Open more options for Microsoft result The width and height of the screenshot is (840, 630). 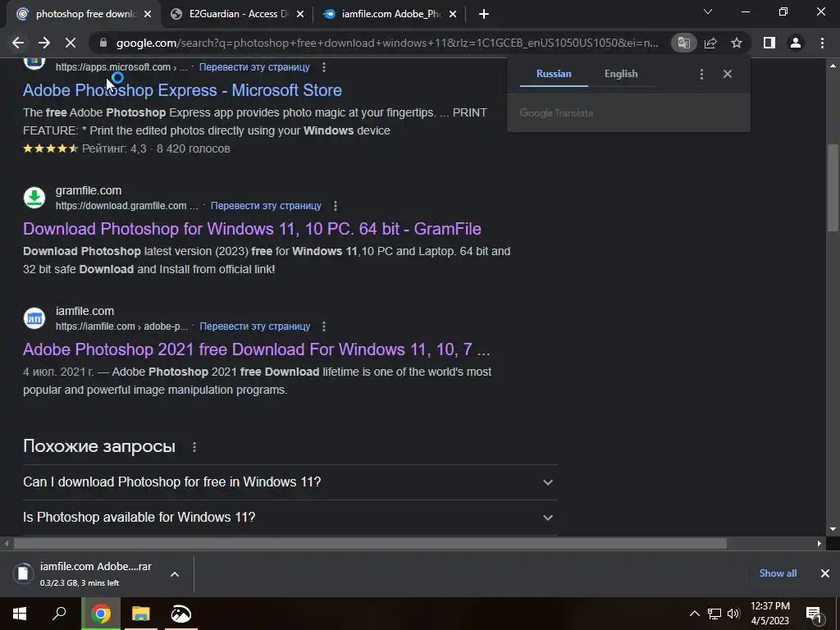(x=323, y=67)
